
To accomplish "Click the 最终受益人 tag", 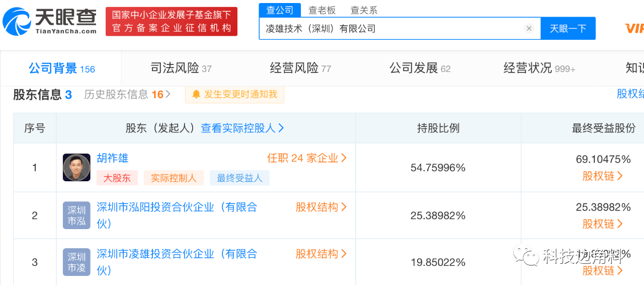I will tap(239, 178).
